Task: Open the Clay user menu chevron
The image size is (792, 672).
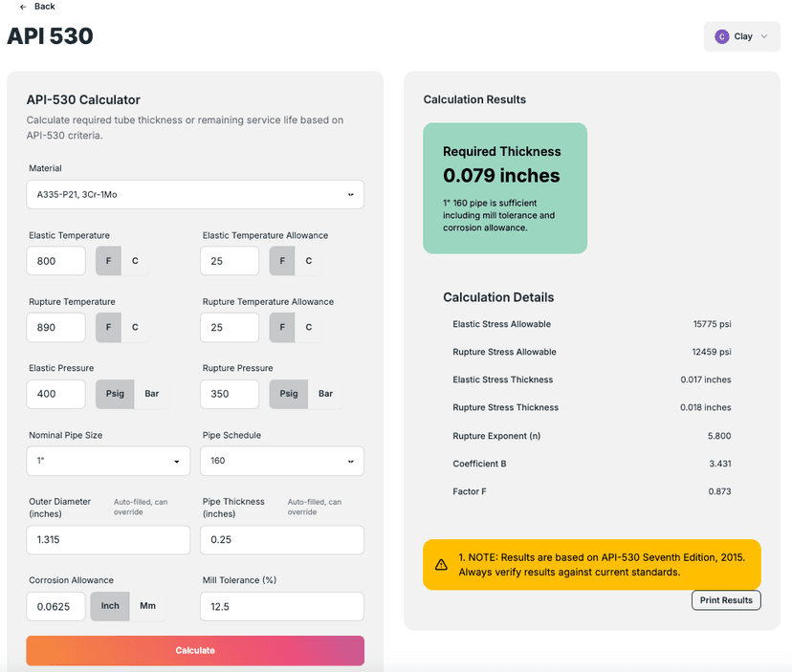Action: point(764,36)
